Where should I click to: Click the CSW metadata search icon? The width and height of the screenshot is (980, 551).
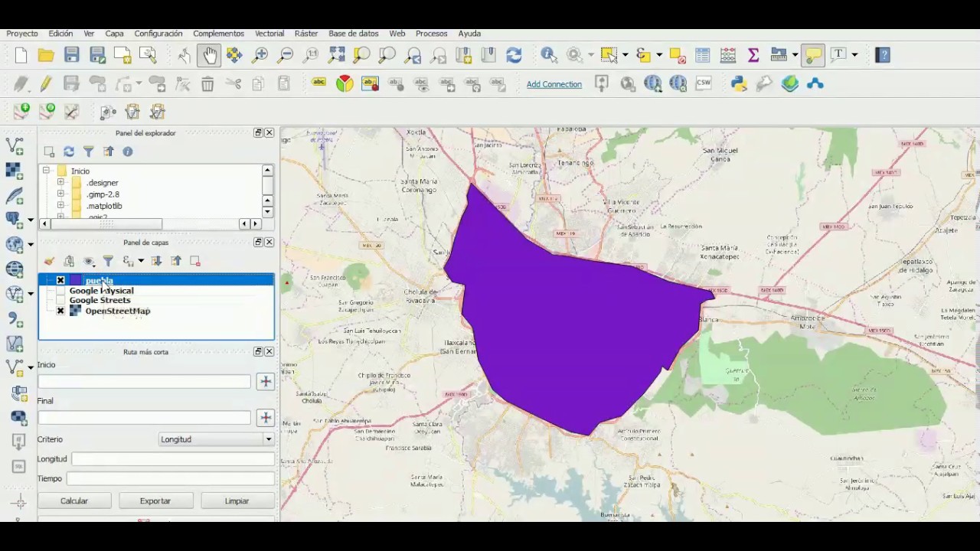703,83
